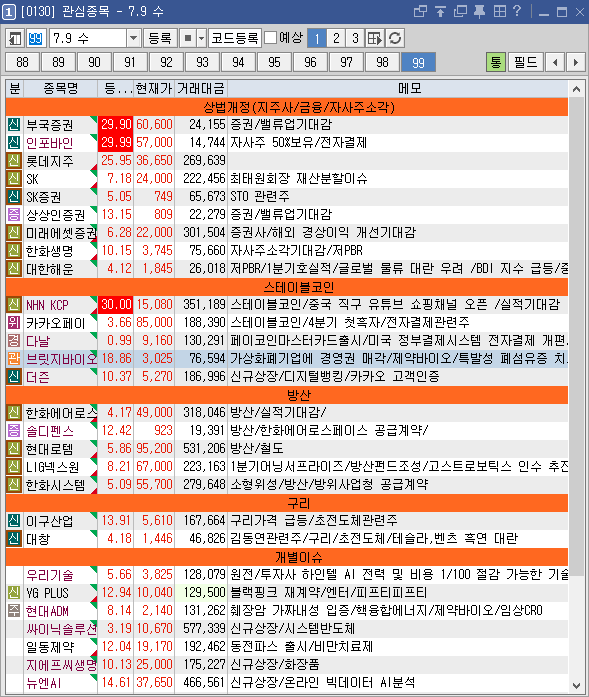Click the group list icon left of 99

(15, 38)
